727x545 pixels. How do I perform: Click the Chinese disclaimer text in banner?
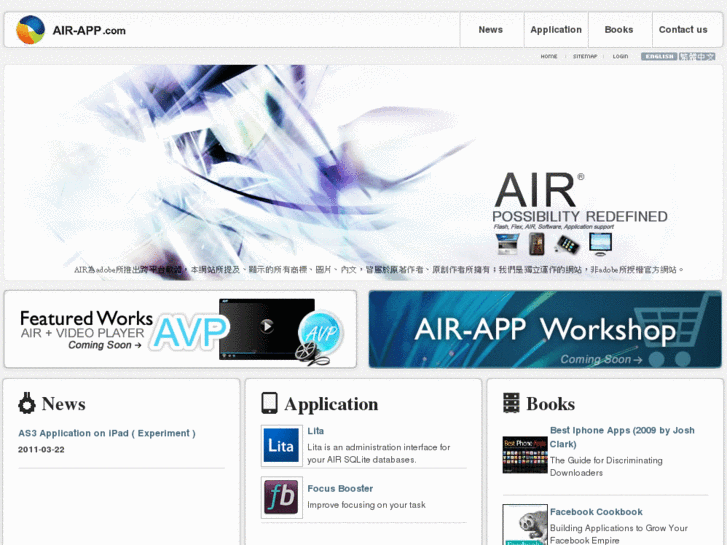click(378, 269)
